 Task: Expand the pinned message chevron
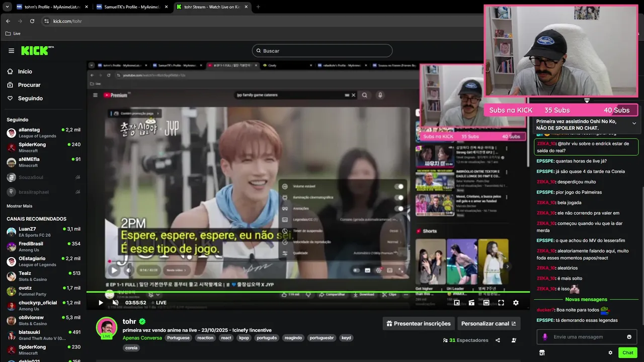tap(634, 123)
